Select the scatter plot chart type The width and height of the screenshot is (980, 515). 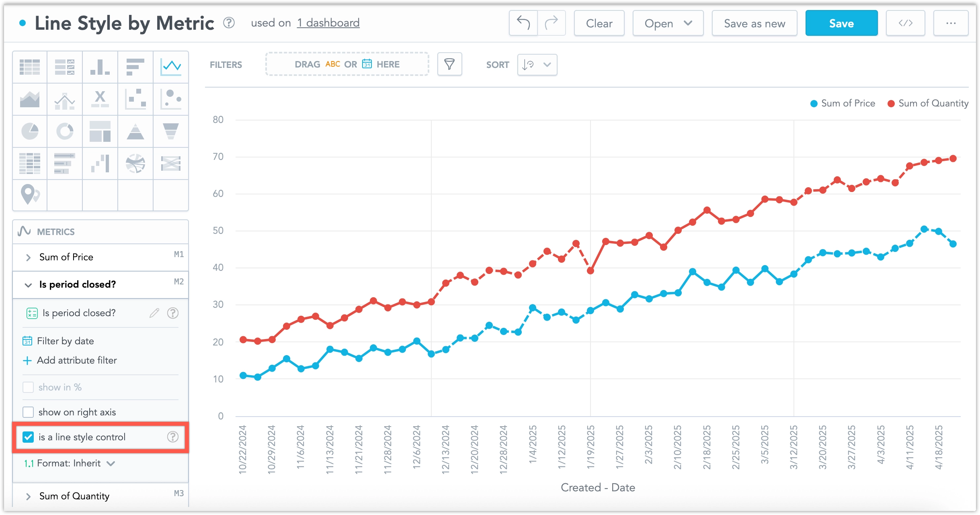[135, 99]
